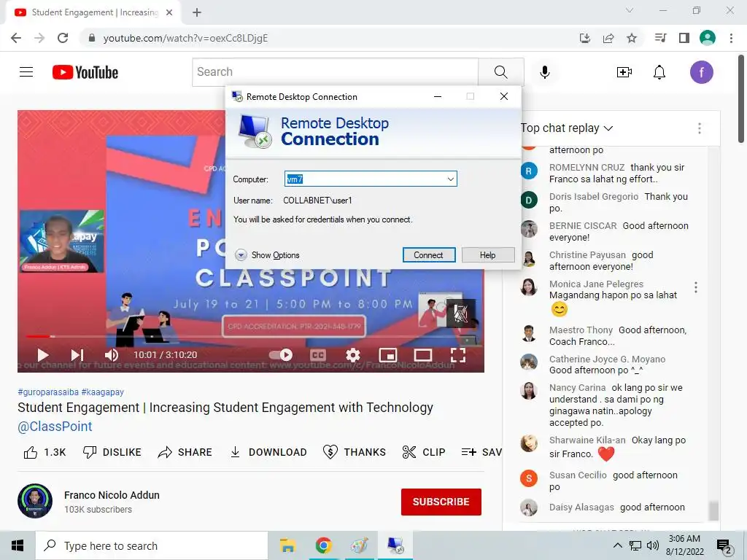Open Top chat replay dropdown

pos(566,128)
